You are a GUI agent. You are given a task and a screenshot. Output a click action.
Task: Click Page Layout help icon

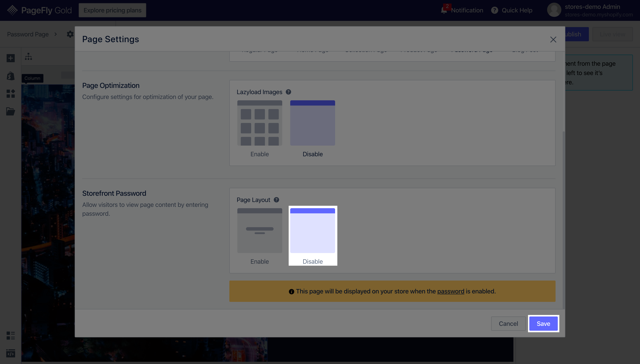tap(276, 200)
